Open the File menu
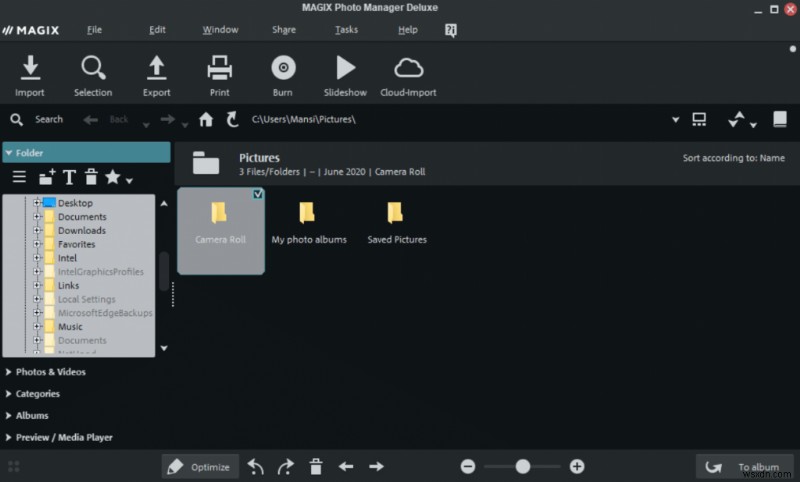800x482 pixels. click(94, 30)
